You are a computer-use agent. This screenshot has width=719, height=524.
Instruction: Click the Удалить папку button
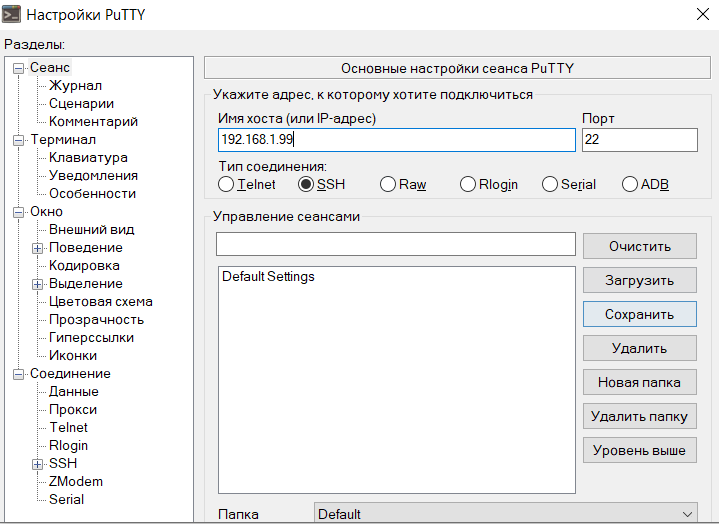(640, 416)
